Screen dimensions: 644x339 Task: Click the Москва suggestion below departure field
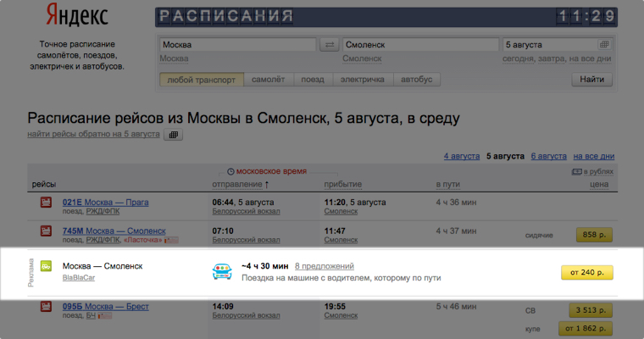(x=175, y=58)
